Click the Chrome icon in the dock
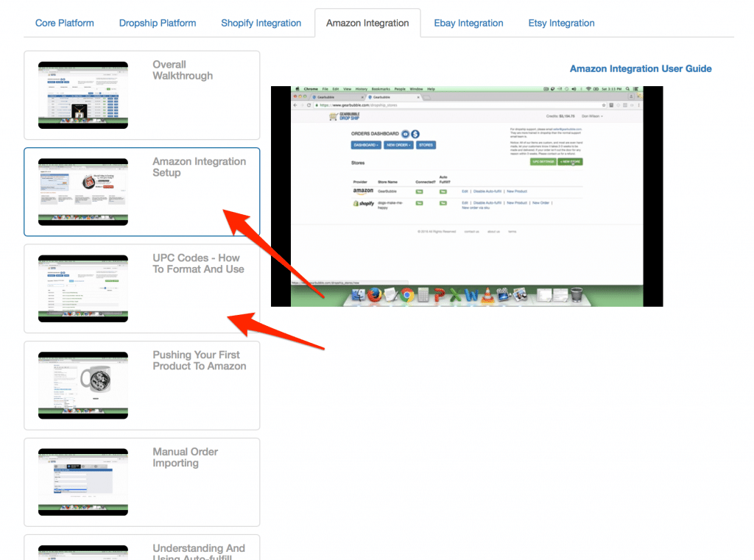Image resolution: width=754 pixels, height=560 pixels. (406, 296)
